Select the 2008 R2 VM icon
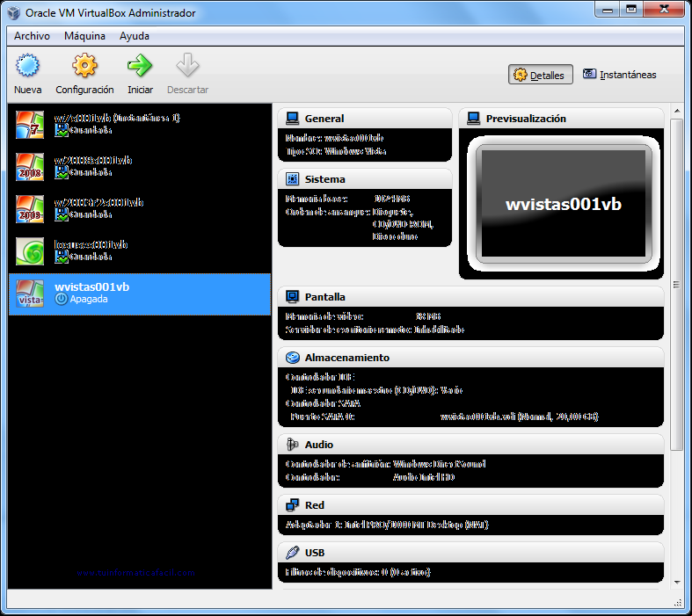 (30, 209)
